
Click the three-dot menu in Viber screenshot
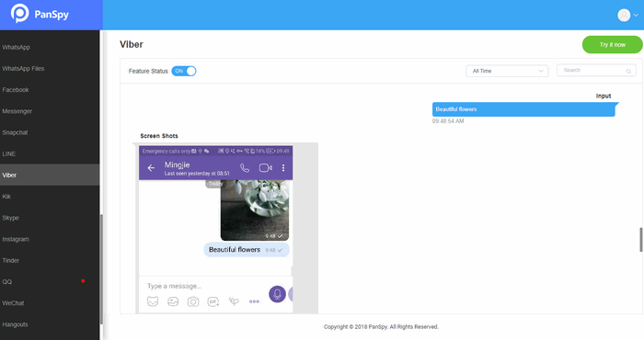[x=283, y=168]
